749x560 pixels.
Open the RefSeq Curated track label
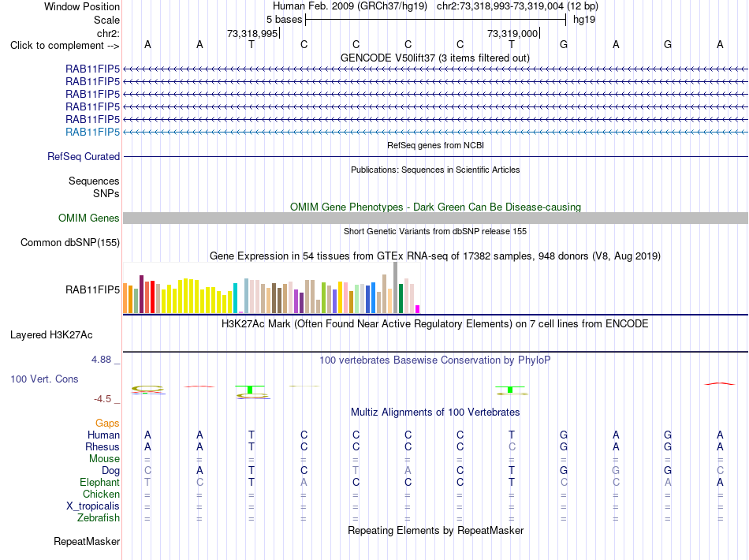[x=84, y=156]
